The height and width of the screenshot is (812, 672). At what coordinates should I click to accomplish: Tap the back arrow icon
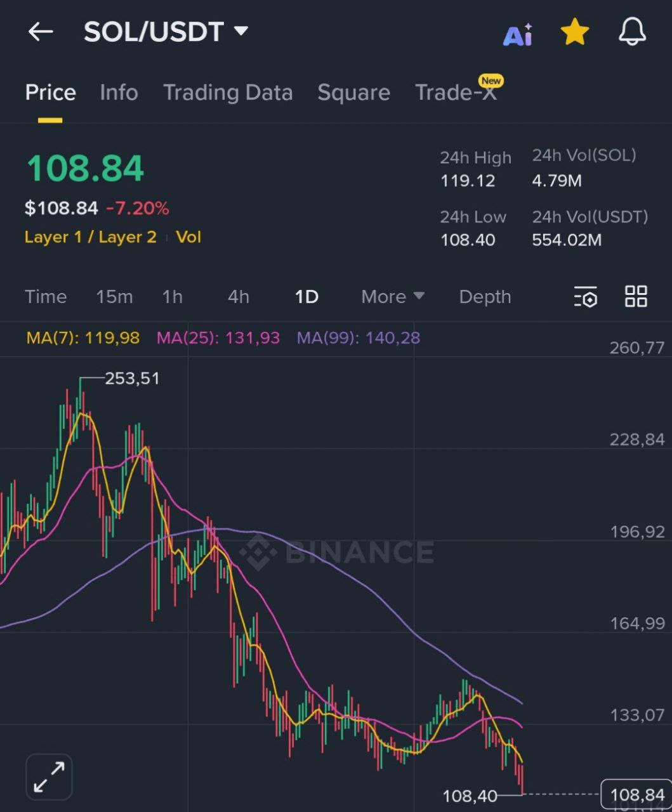pos(41,32)
